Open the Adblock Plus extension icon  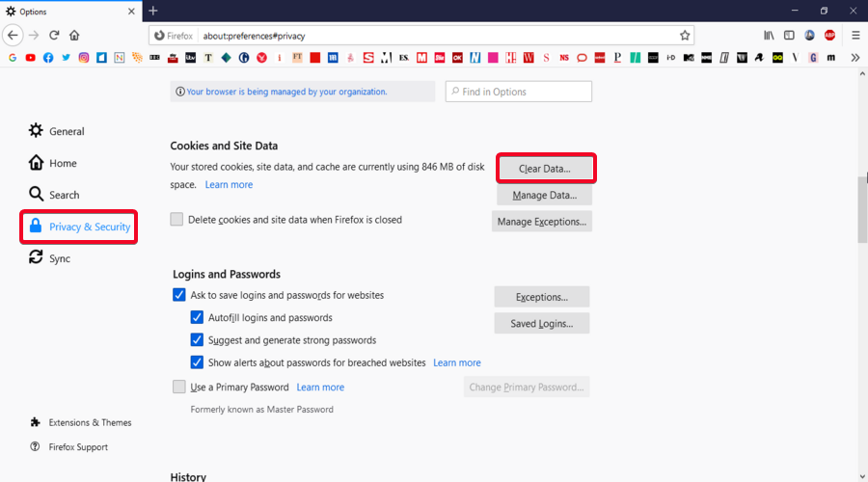point(829,35)
